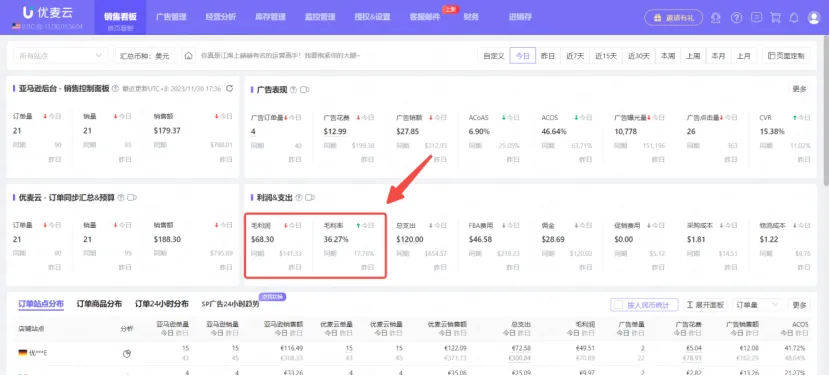Open the shopping cart icon
Image resolution: width=830 pixels, height=376 pixels.
click(x=775, y=17)
